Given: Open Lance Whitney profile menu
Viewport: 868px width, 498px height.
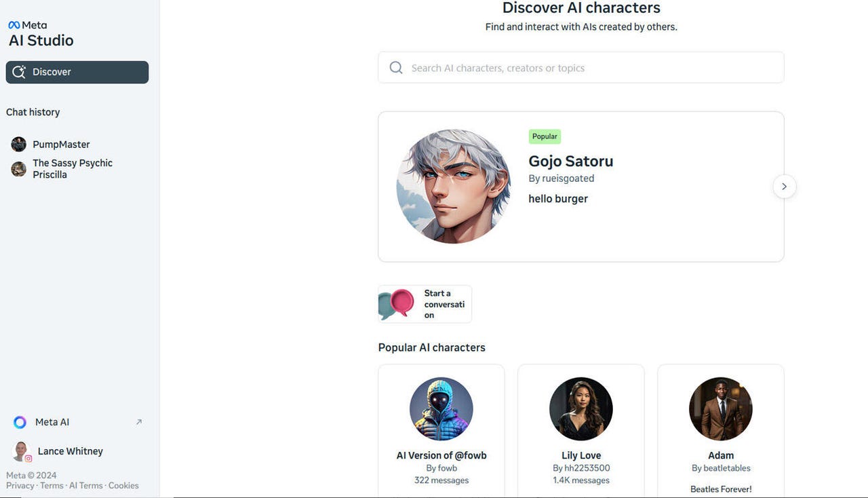Looking at the screenshot, I should tap(77, 451).
